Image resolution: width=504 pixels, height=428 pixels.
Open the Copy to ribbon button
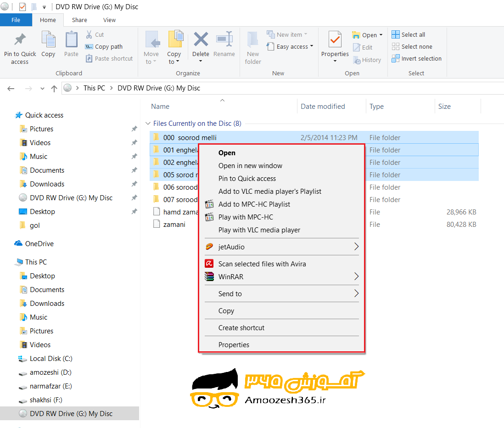[x=174, y=48]
